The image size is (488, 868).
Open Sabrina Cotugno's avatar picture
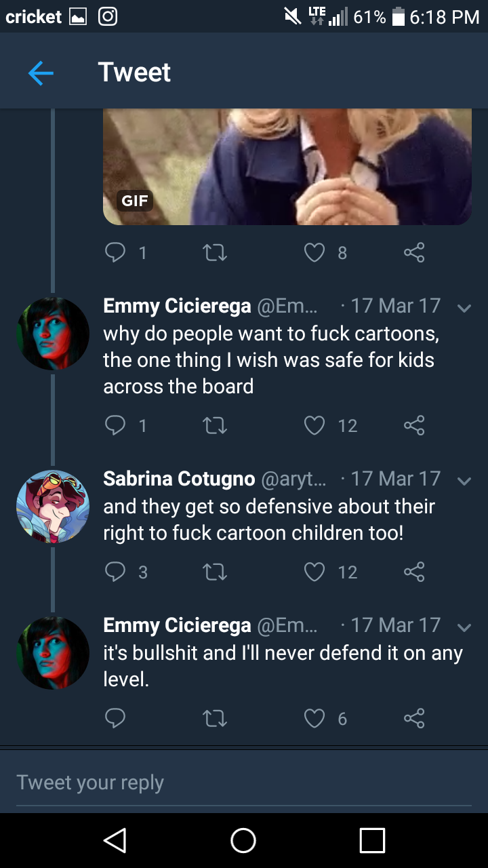coord(53,507)
